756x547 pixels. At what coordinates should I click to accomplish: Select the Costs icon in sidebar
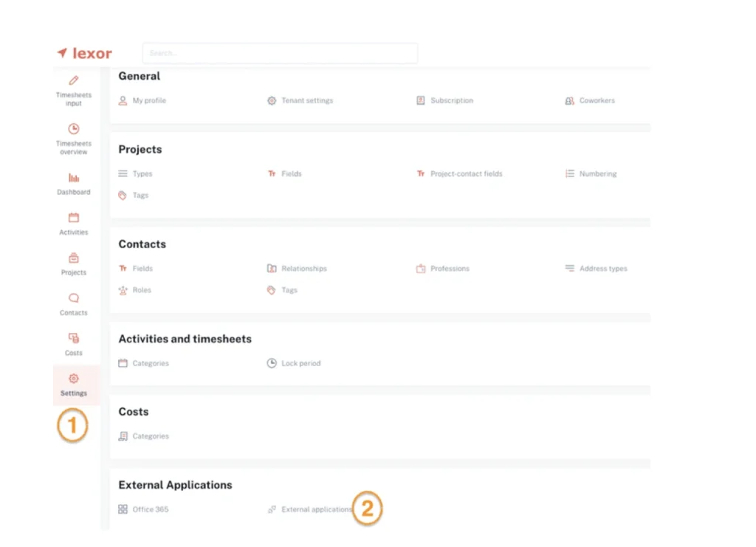[73, 338]
